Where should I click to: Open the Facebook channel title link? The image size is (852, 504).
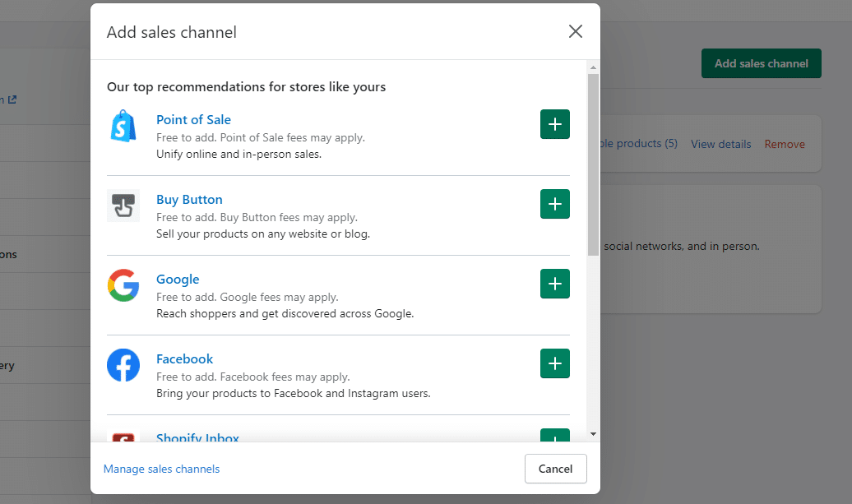click(x=184, y=359)
